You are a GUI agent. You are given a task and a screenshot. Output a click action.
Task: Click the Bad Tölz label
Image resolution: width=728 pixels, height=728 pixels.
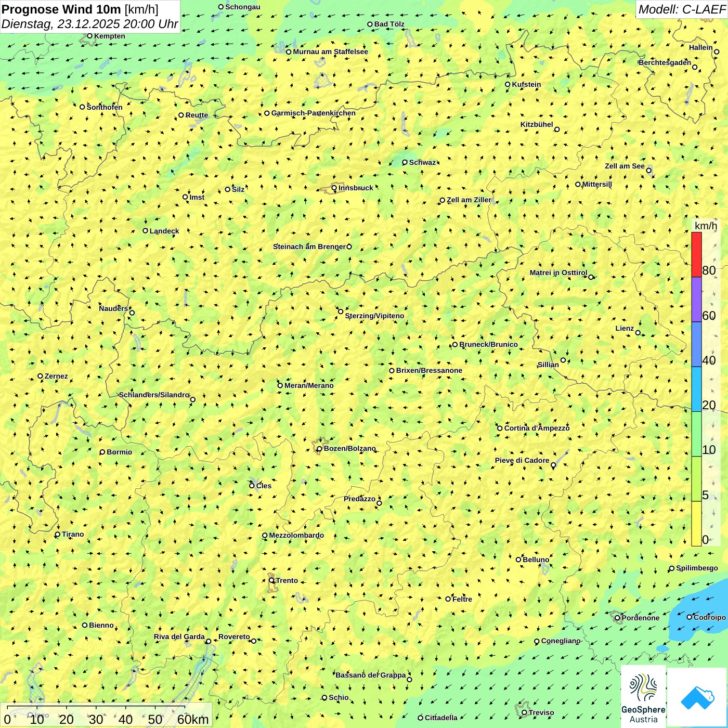389,24
